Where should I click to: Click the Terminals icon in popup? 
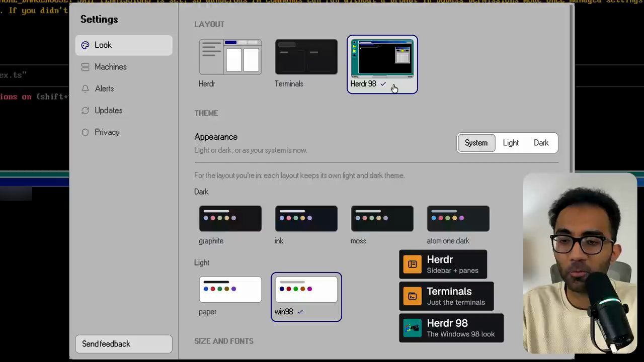(413, 296)
